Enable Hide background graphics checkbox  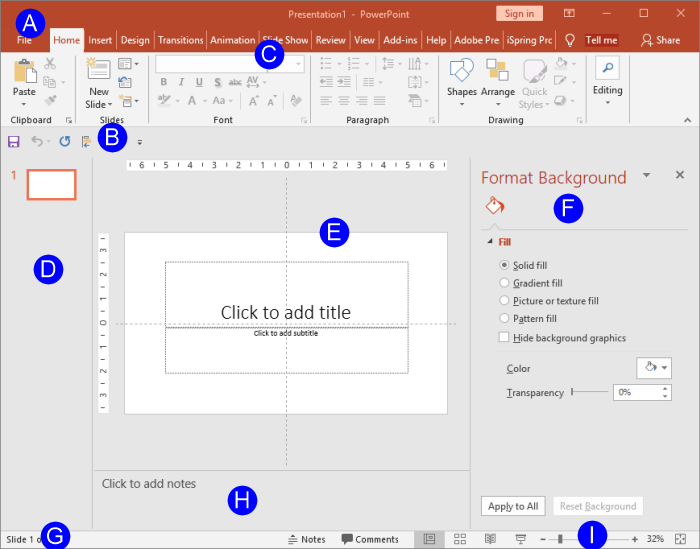coord(505,338)
